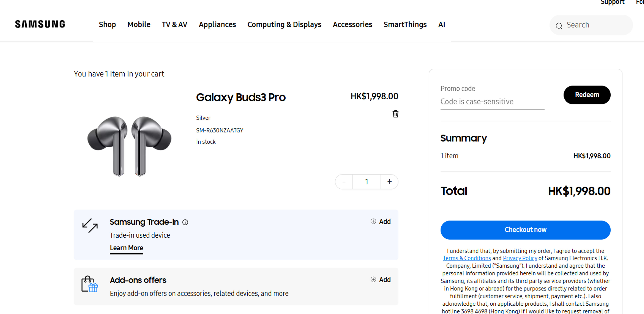644x314 pixels.
Task: Open the Accessories menu
Action: [x=352, y=25]
